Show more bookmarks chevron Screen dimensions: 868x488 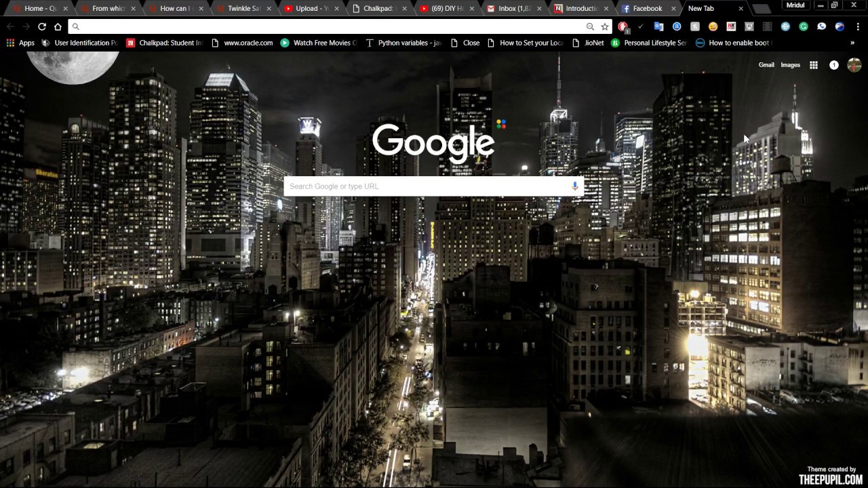click(852, 43)
